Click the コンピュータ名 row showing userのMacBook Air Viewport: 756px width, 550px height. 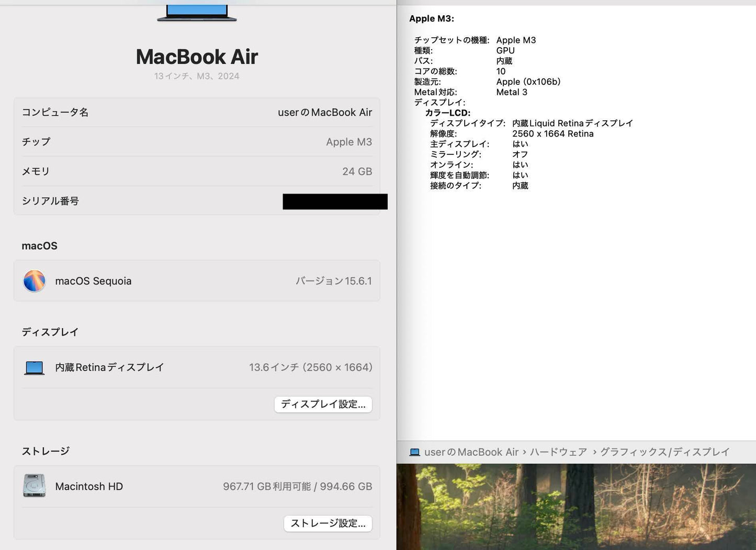pos(197,112)
